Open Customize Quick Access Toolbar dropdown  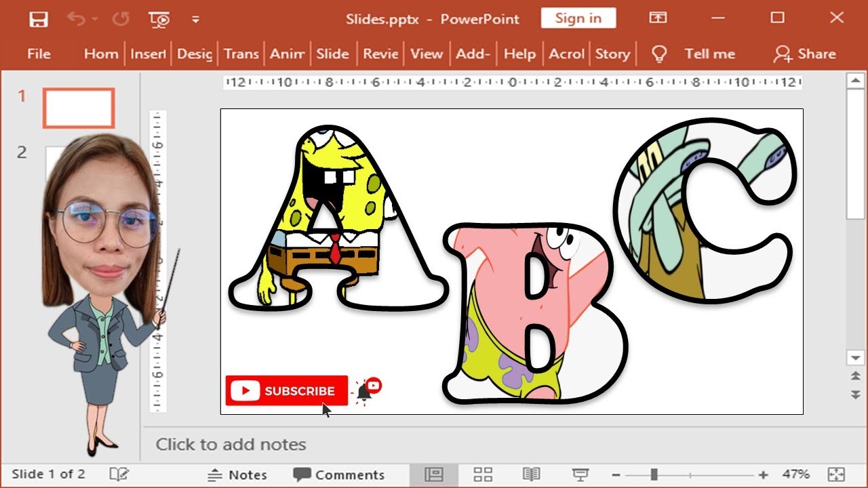[x=195, y=20]
